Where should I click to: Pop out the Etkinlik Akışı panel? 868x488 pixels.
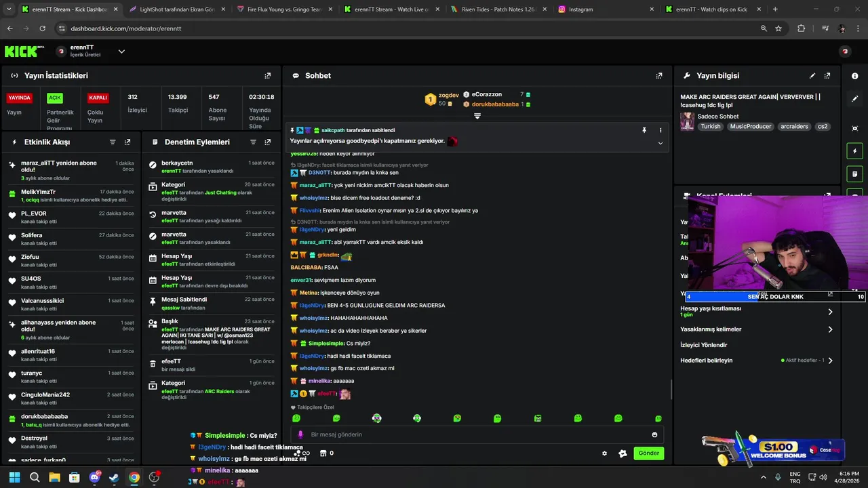pos(127,142)
